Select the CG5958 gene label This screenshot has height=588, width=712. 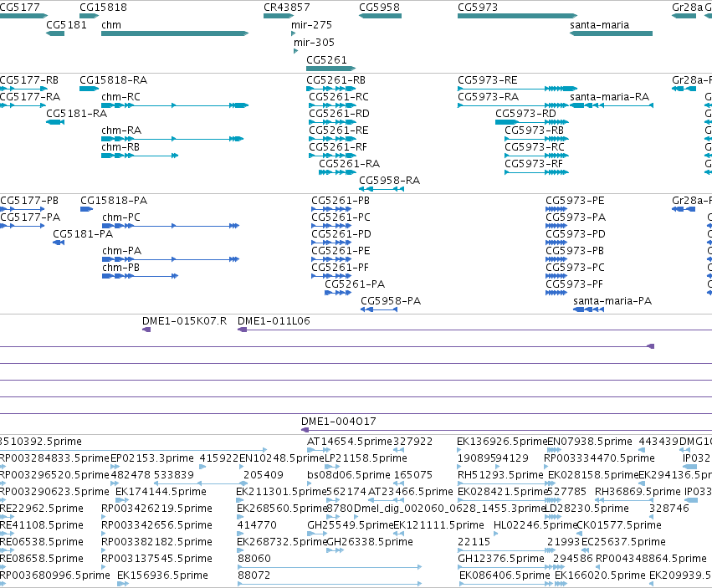point(379,8)
